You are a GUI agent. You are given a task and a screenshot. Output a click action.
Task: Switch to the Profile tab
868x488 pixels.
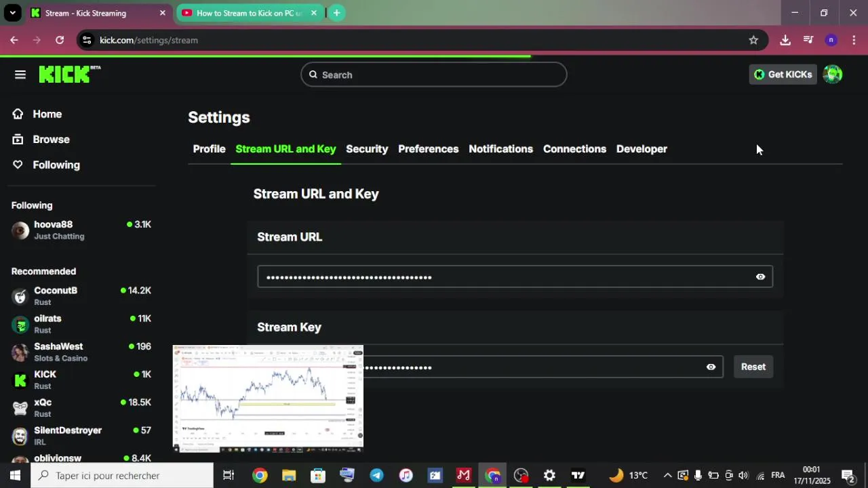click(x=209, y=149)
